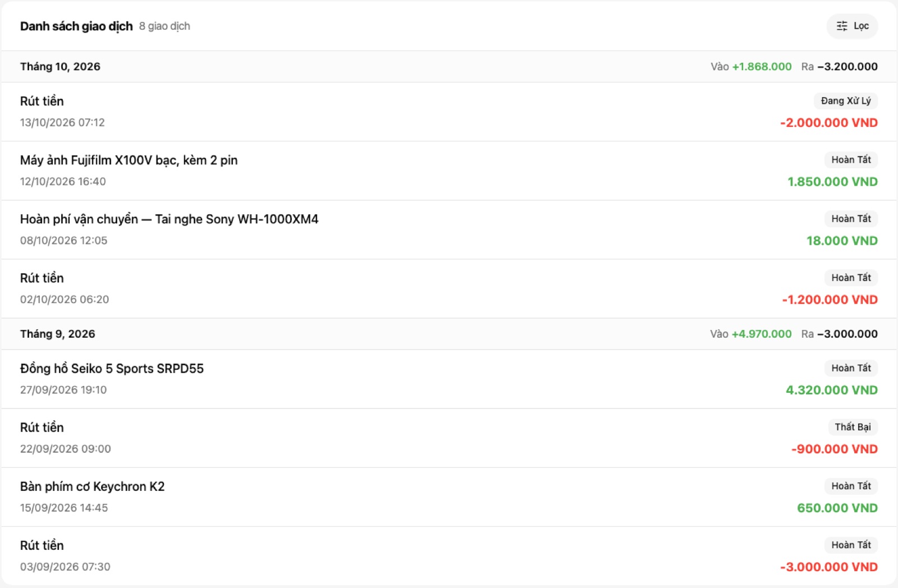Click the 08/10/2026 12:05 timestamp
The width and height of the screenshot is (898, 588).
coord(63,241)
